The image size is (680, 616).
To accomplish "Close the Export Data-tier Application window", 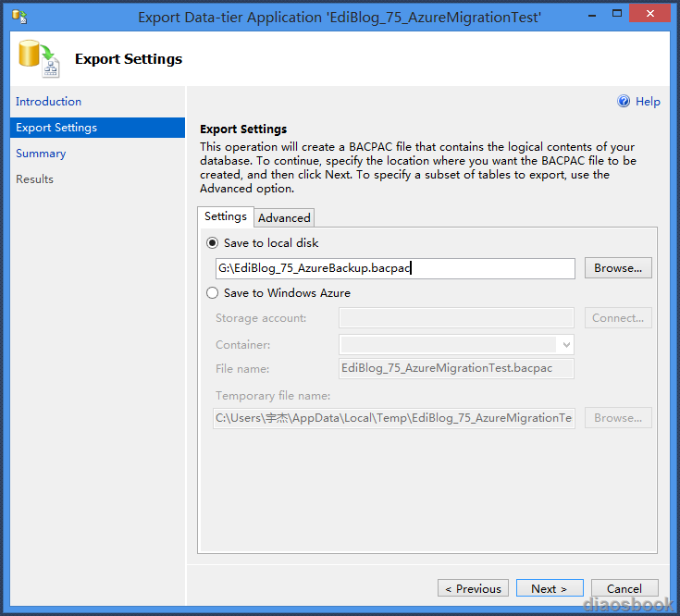I will tap(649, 14).
